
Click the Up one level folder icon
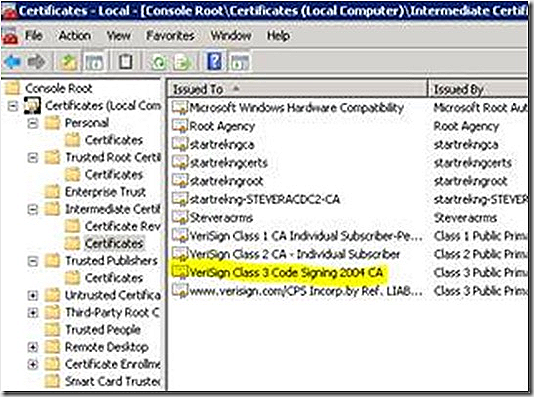coord(68,62)
